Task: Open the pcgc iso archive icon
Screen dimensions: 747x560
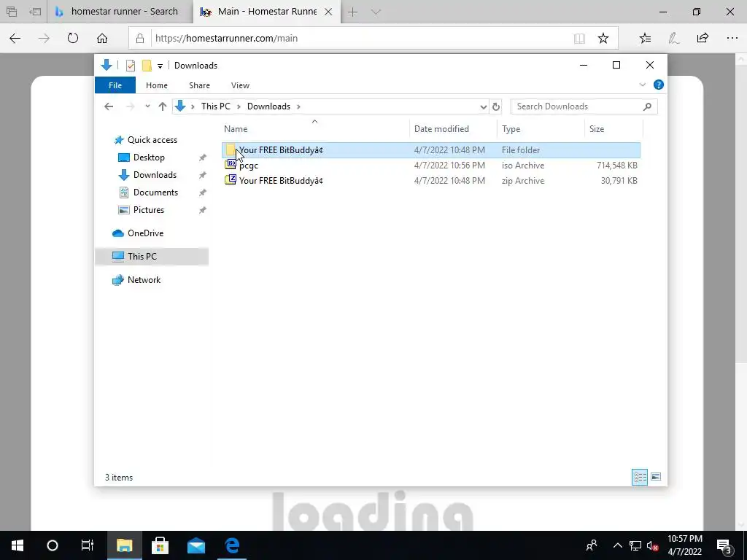Action: pyautogui.click(x=231, y=165)
